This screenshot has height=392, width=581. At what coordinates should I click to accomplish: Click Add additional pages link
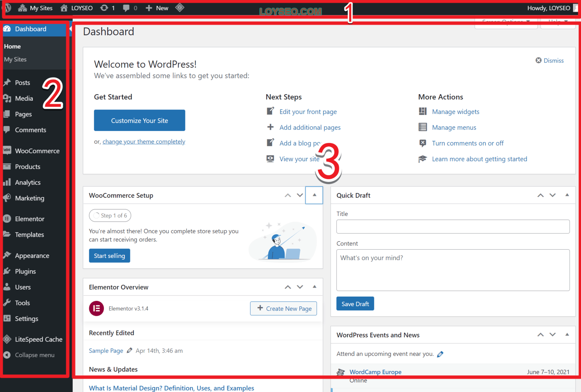(x=310, y=127)
